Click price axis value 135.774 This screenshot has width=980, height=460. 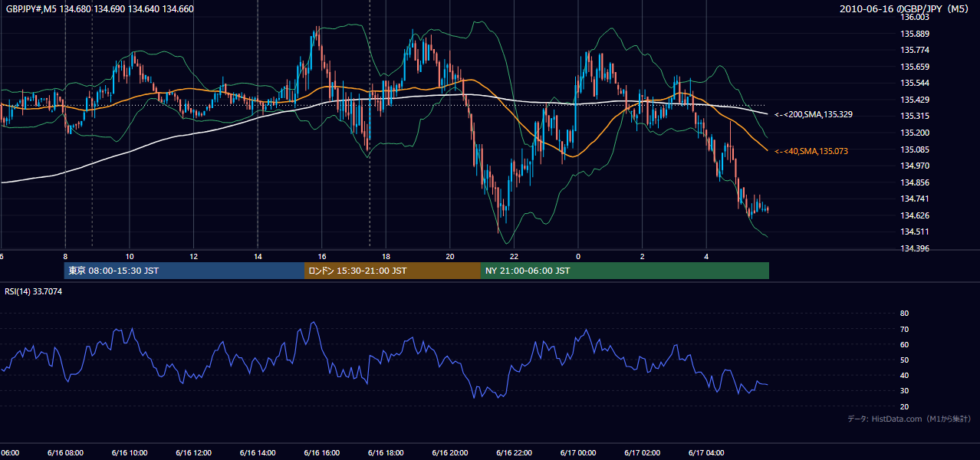click(915, 50)
